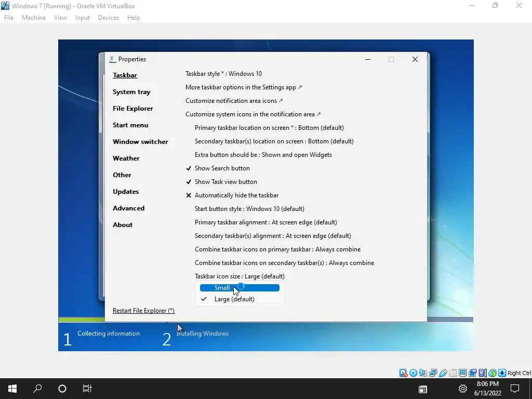Open the Advanced section
Screen dimensions: 532x399
[x=129, y=208]
